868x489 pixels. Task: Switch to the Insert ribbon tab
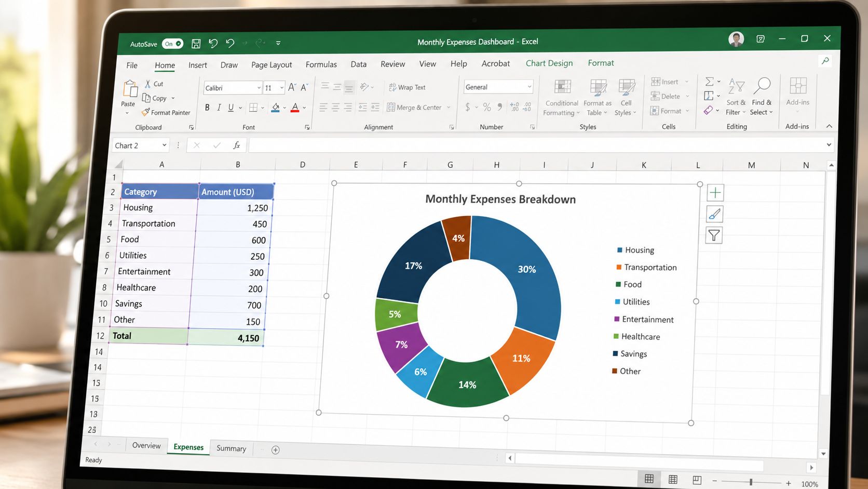198,65
